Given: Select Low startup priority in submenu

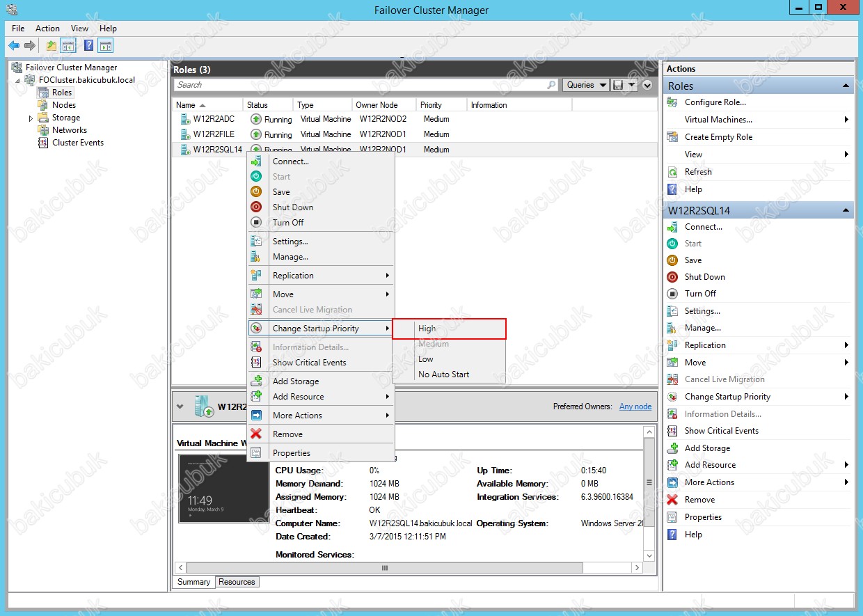Looking at the screenshot, I should (449, 359).
